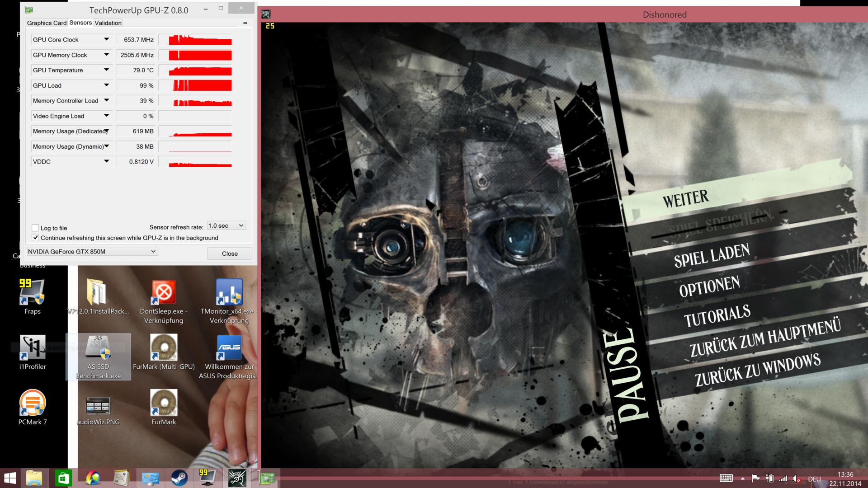Open the Windows Start button
868x488 pixels.
click(10, 478)
